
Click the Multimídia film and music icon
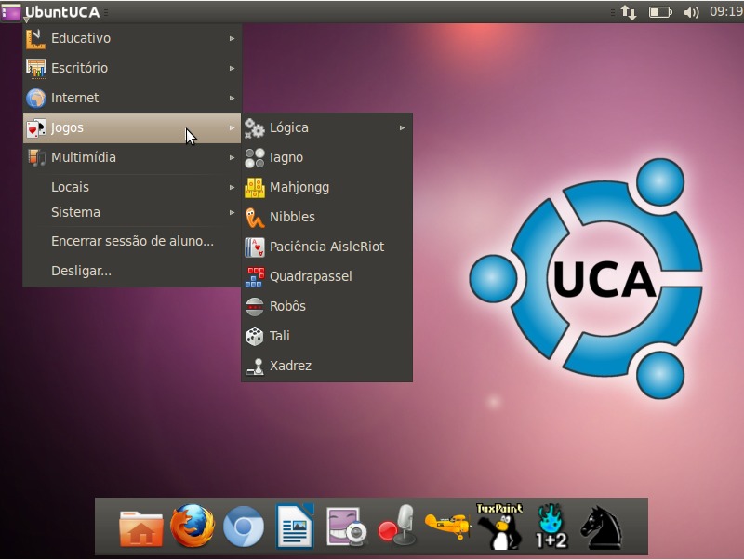coord(36,157)
